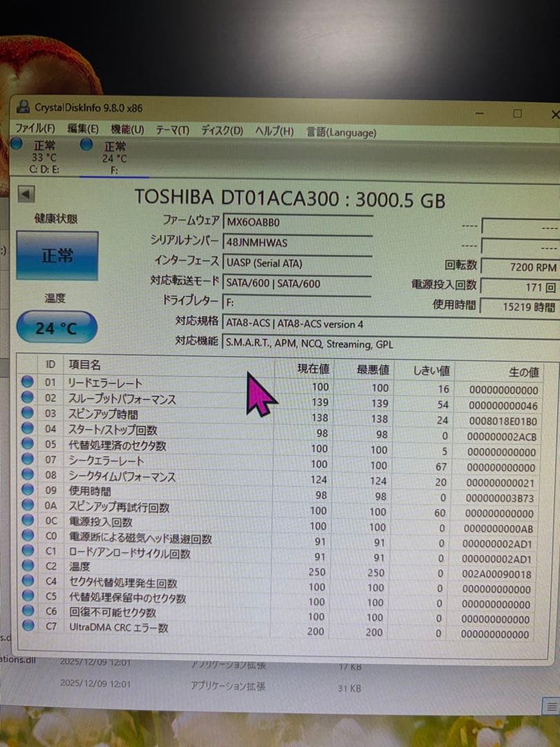Click the firmware field MX6OABB0

tap(297, 223)
